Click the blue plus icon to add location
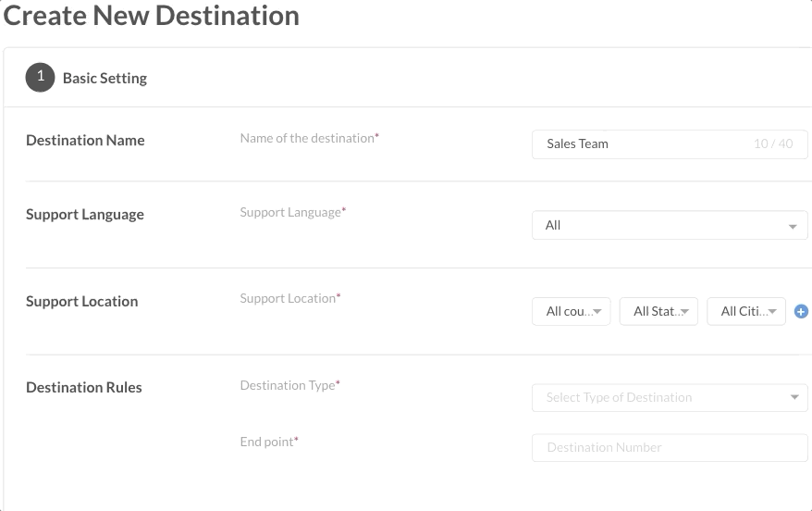 pos(801,312)
